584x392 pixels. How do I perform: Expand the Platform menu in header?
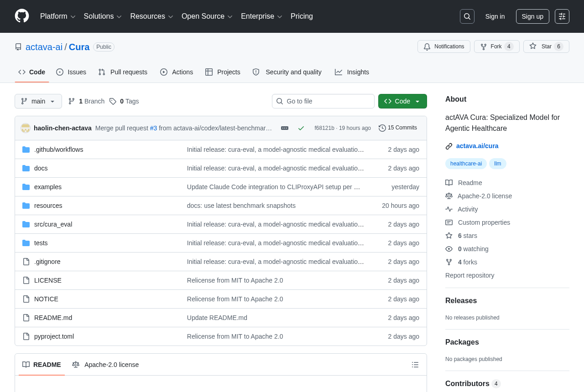point(58,16)
